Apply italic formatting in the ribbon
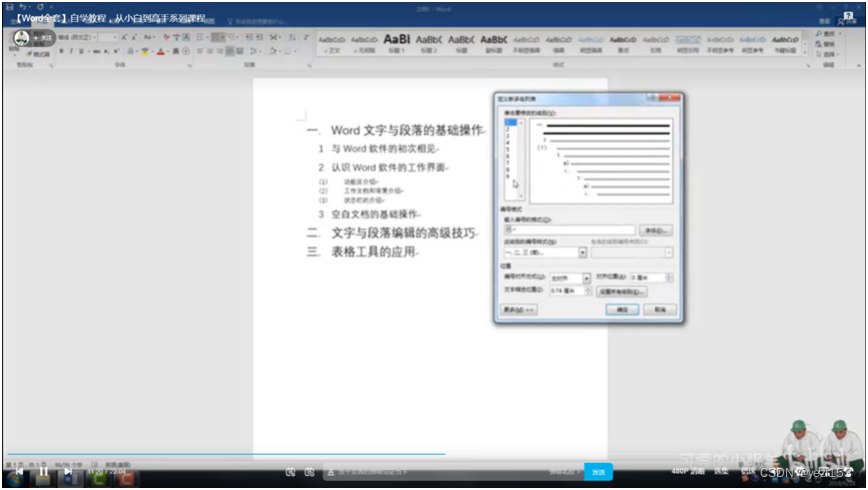868x490 pixels. [71, 51]
